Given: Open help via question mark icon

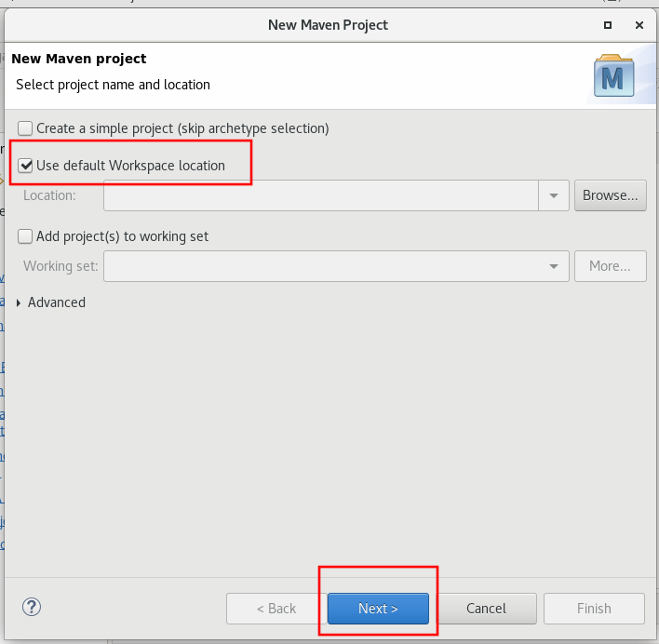Looking at the screenshot, I should (x=32, y=608).
